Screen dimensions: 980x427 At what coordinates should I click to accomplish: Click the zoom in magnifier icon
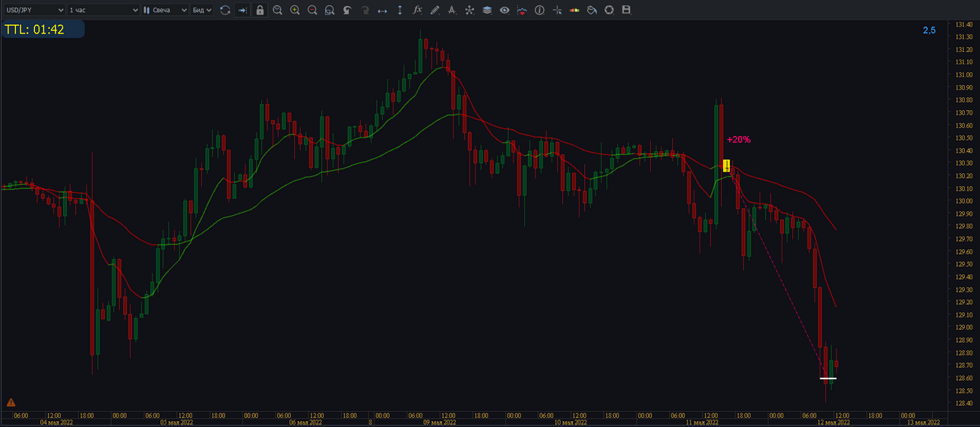(295, 10)
